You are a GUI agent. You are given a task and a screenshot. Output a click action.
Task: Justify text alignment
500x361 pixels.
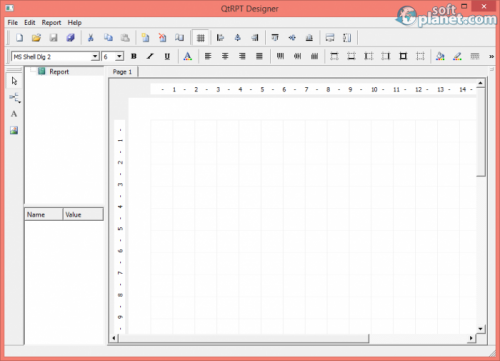[259, 56]
